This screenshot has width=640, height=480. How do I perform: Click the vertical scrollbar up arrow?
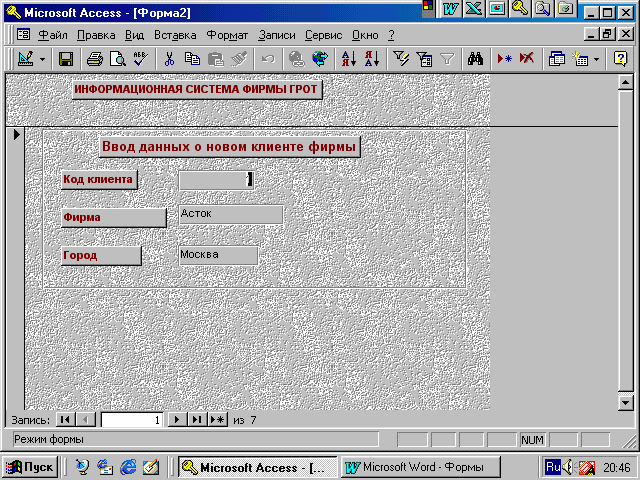626,82
